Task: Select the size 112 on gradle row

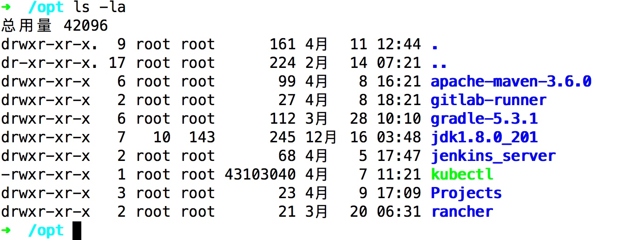Action: pos(283,119)
